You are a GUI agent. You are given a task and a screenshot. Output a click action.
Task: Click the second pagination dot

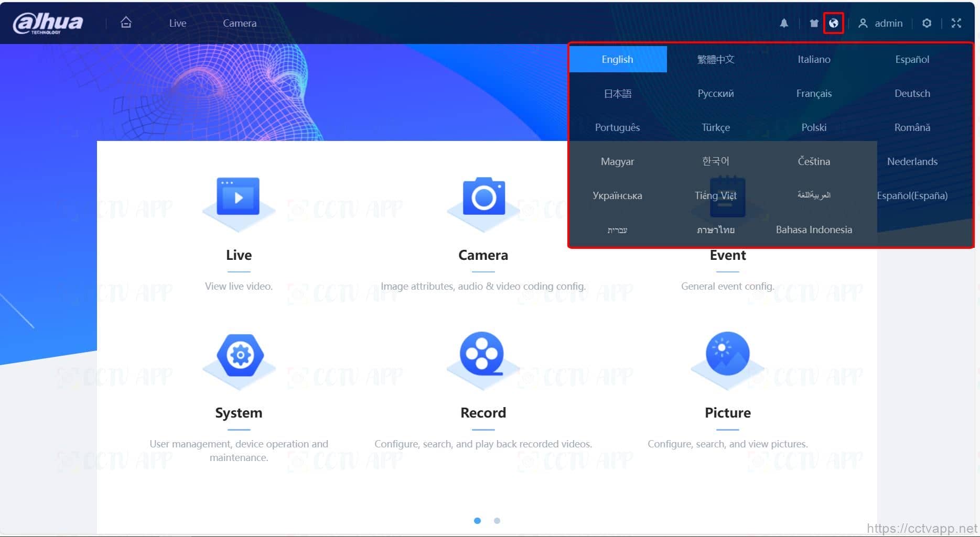(x=497, y=521)
